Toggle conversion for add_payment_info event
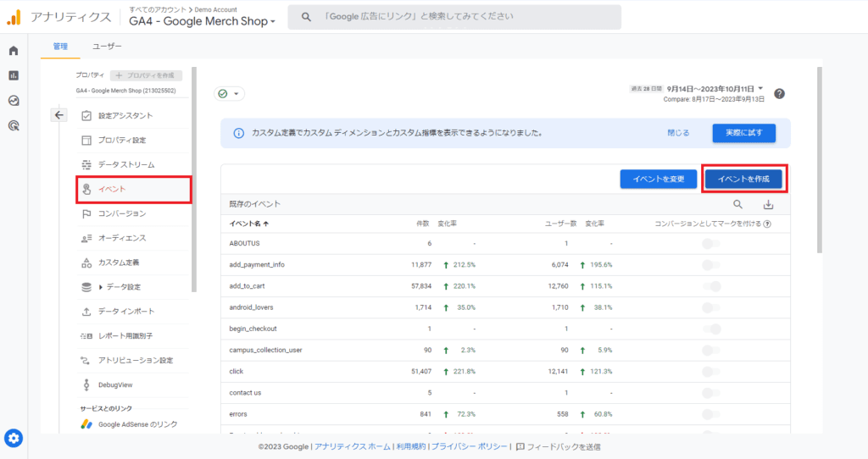The image size is (868, 459). 711,265
